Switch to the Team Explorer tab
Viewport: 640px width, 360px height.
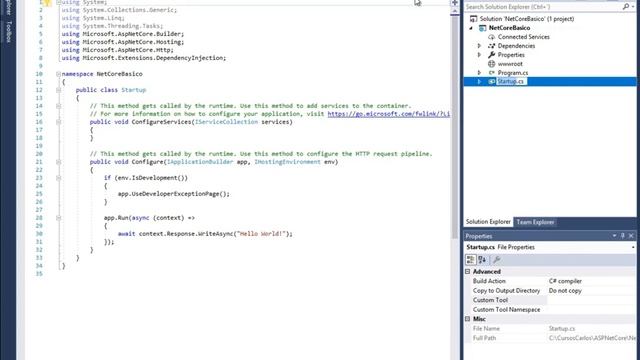point(535,222)
